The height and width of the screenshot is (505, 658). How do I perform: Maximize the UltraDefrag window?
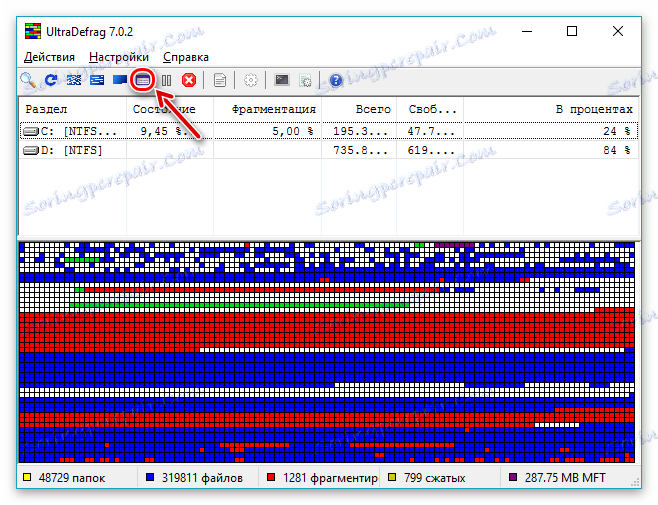coord(572,31)
